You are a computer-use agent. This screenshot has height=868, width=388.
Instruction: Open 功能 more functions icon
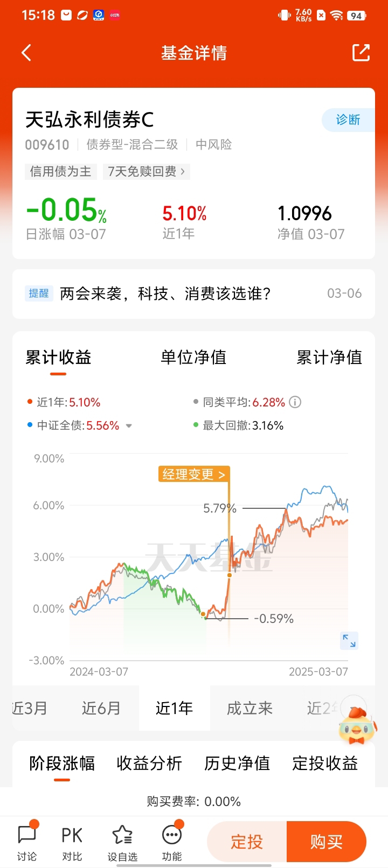(x=172, y=842)
